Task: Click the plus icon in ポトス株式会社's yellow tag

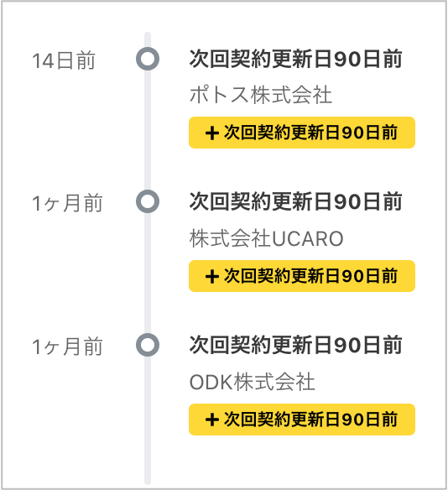Action: 211,133
